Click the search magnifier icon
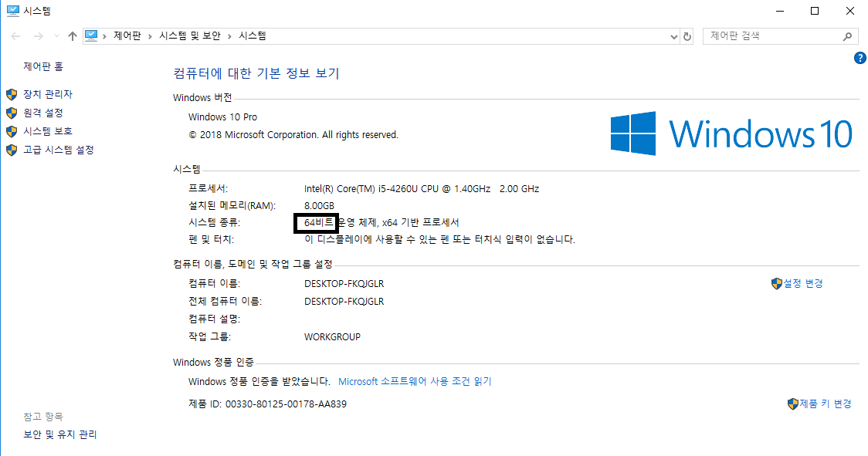The width and height of the screenshot is (868, 456). coord(847,36)
